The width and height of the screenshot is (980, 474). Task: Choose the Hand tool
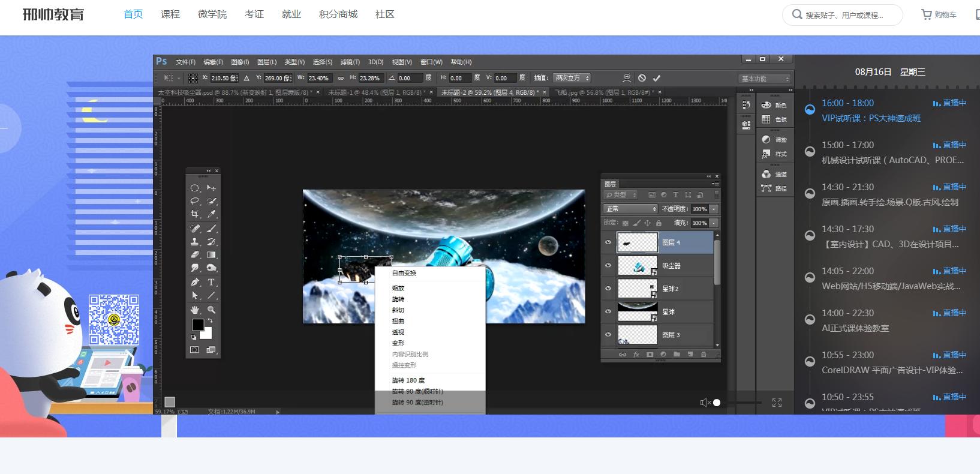(x=195, y=310)
